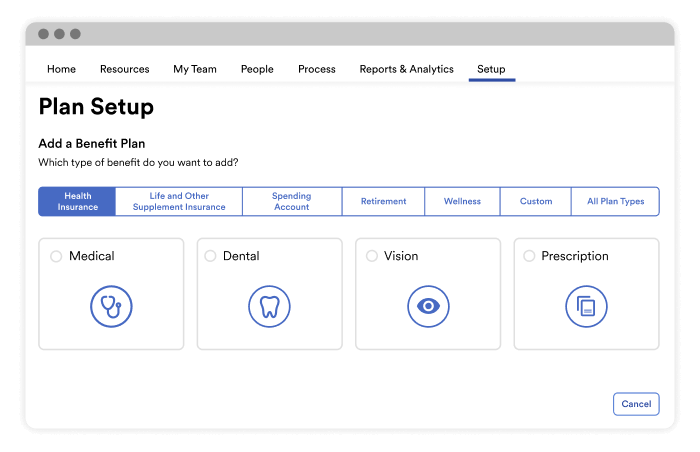This screenshot has width=700, height=452.
Task: Click the middle gray window control dot
Action: pyautogui.click(x=59, y=34)
